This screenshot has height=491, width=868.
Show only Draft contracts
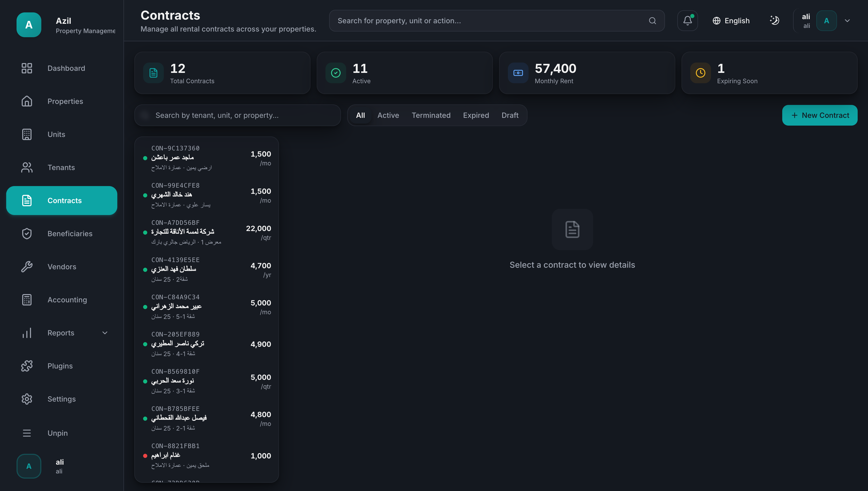(x=510, y=115)
